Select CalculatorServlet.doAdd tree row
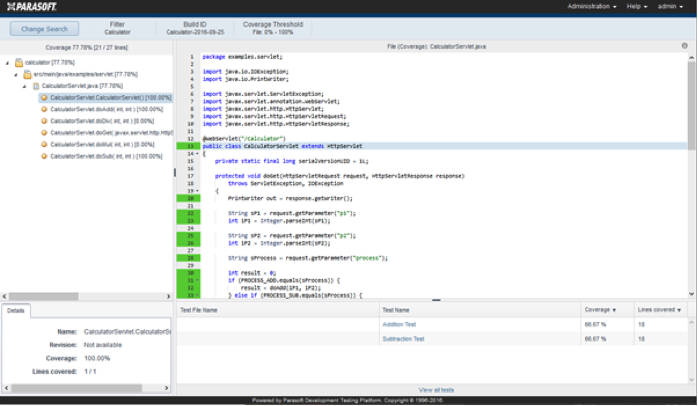This screenshot has width=698, height=406. tap(106, 109)
